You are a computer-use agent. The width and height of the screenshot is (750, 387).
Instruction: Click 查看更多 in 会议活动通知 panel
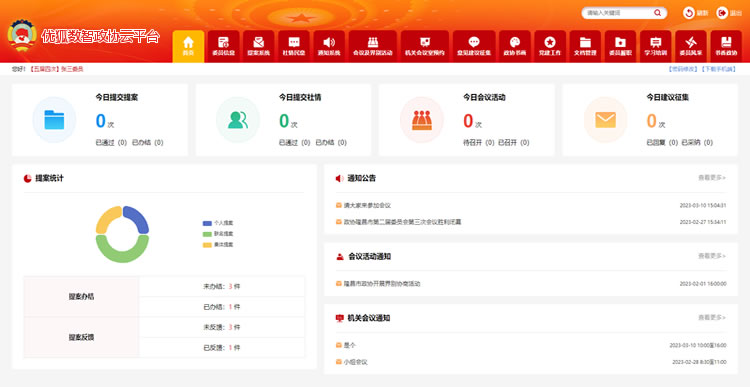click(712, 256)
